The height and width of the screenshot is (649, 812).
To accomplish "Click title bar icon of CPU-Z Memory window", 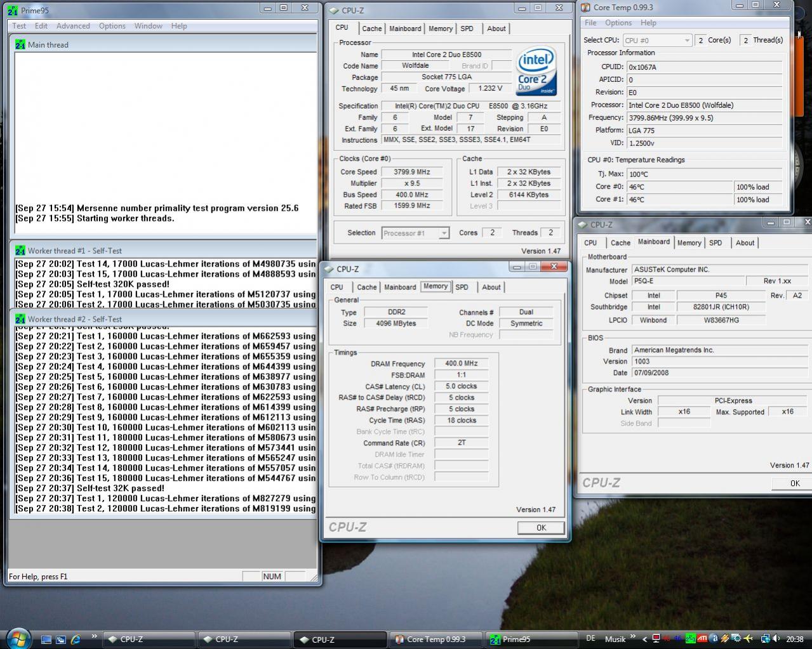I will point(329,268).
